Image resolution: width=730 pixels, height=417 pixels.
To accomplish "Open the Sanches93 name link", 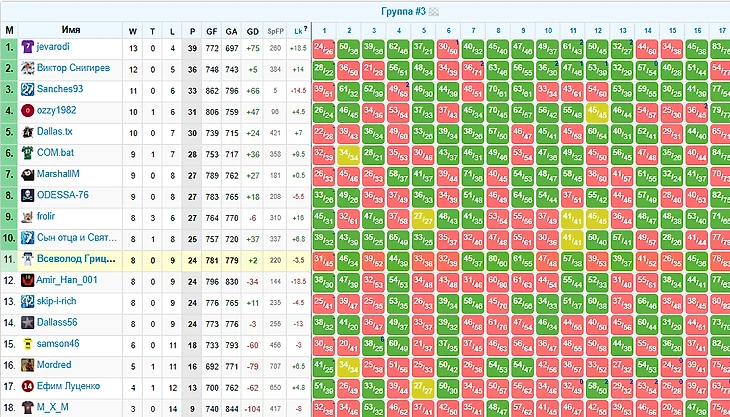I will [x=60, y=89].
